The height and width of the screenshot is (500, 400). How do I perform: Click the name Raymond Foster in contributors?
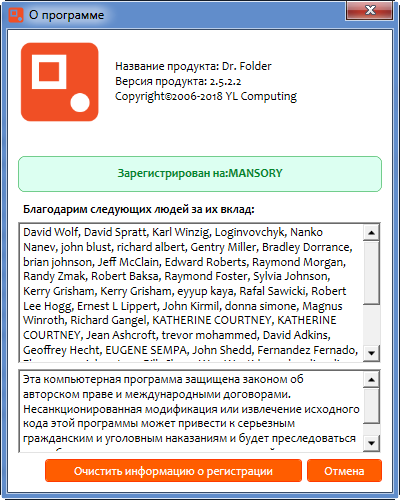pos(206,276)
